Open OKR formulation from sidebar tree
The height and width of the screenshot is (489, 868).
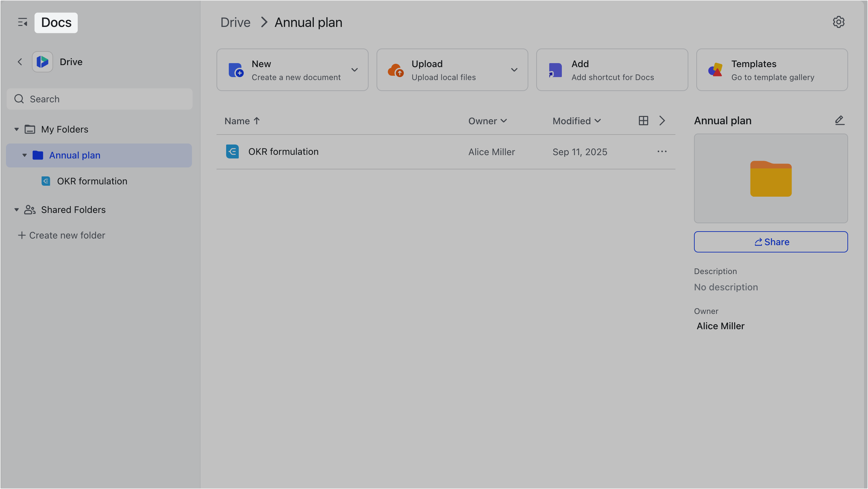coord(92,181)
